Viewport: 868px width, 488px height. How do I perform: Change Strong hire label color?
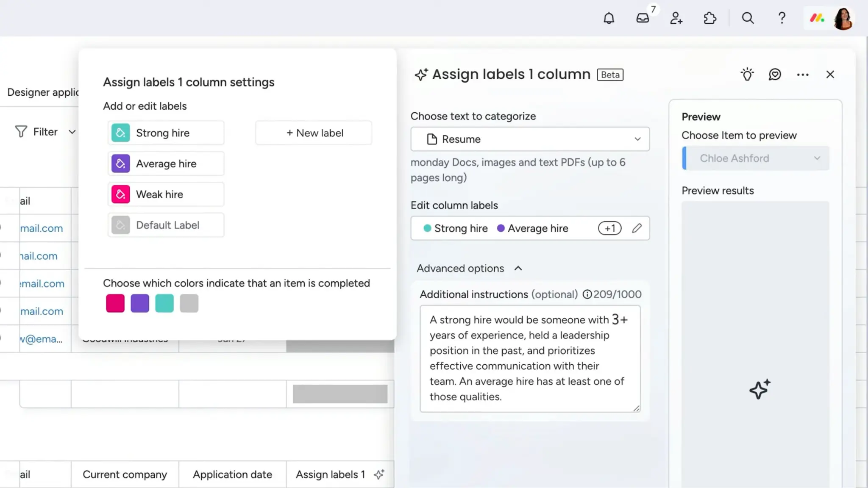[120, 133]
